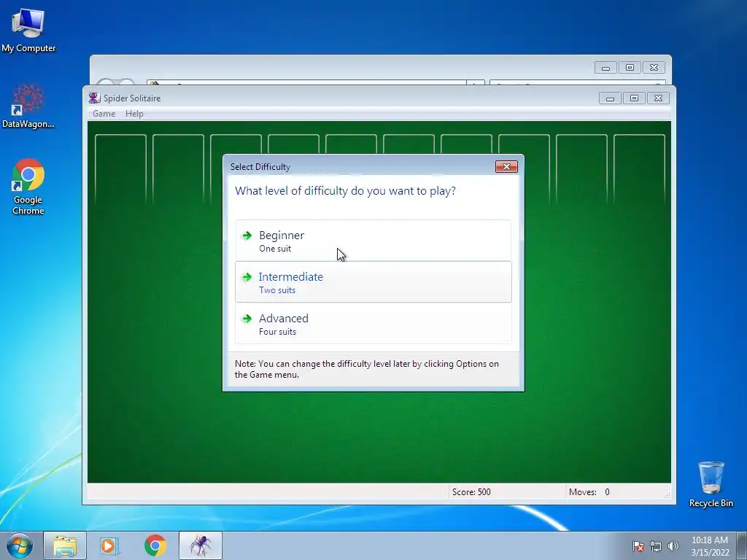Open Chrome from the taskbar
Viewport: 747px width, 560px height.
coord(155,545)
